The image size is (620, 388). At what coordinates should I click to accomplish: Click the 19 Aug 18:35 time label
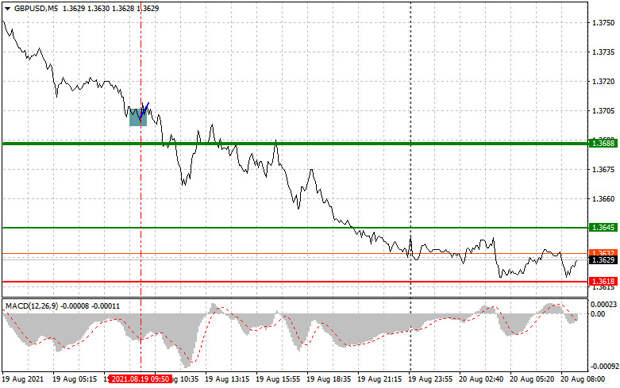[x=329, y=379]
